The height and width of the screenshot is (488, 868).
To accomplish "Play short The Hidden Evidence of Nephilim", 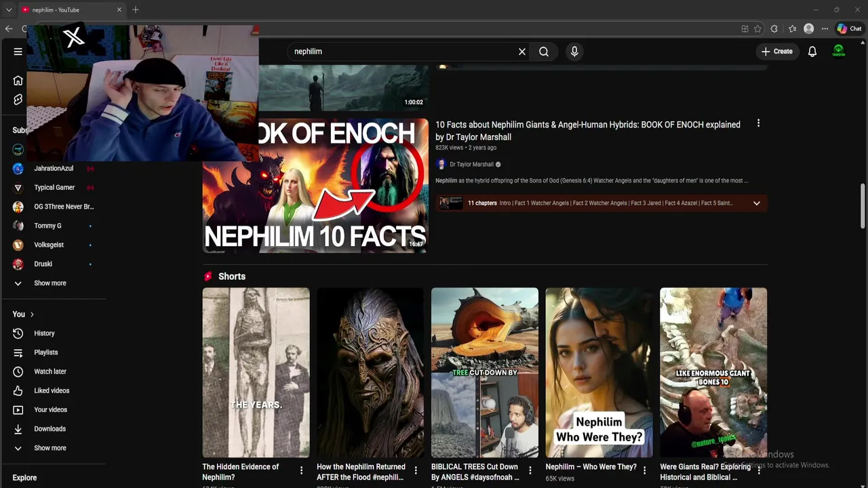I will click(256, 373).
